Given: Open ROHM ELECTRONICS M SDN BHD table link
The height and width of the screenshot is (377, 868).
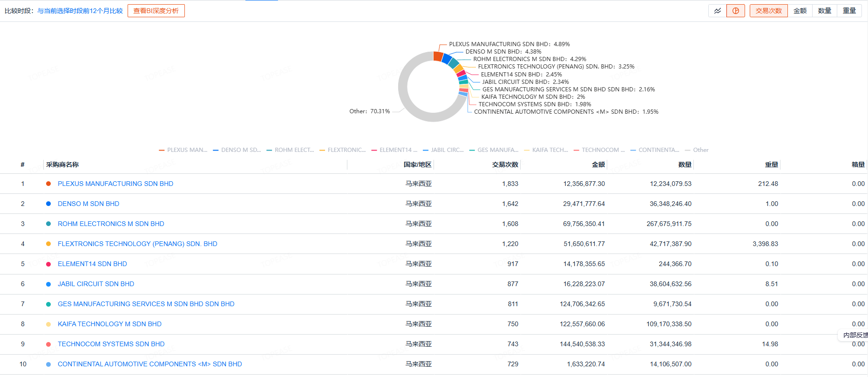Looking at the screenshot, I should pyautogui.click(x=111, y=224).
